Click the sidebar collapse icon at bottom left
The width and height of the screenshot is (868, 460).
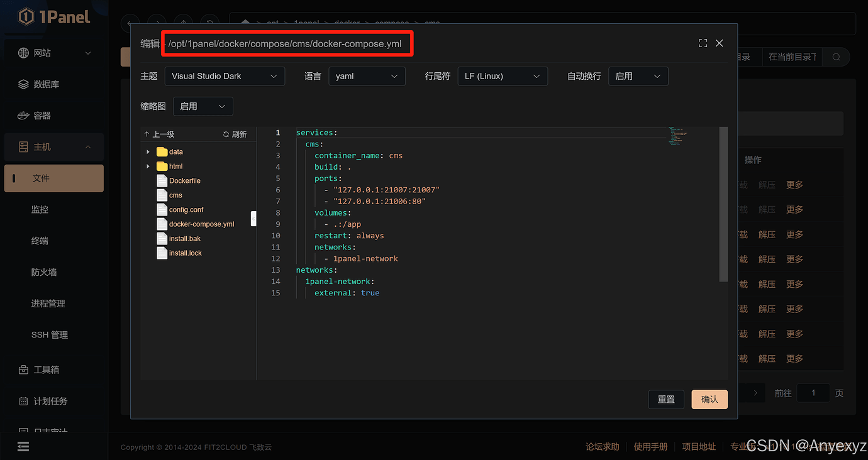(23, 446)
